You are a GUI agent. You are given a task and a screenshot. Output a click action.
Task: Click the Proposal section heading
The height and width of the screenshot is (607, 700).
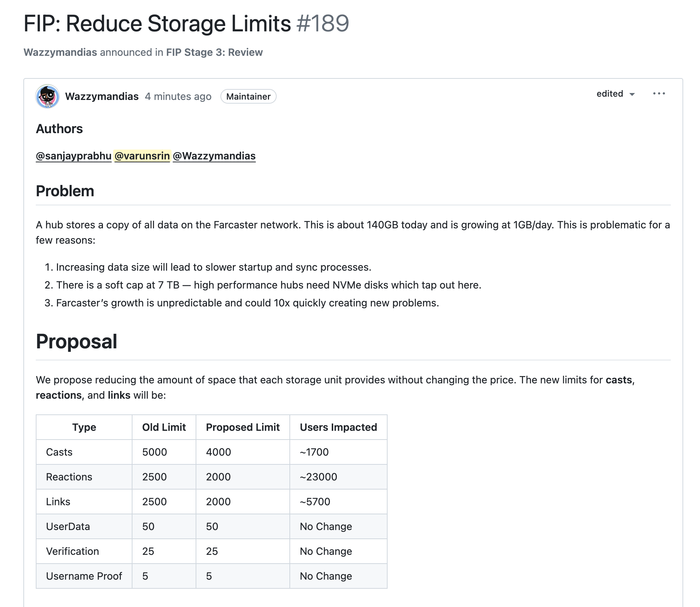[76, 341]
